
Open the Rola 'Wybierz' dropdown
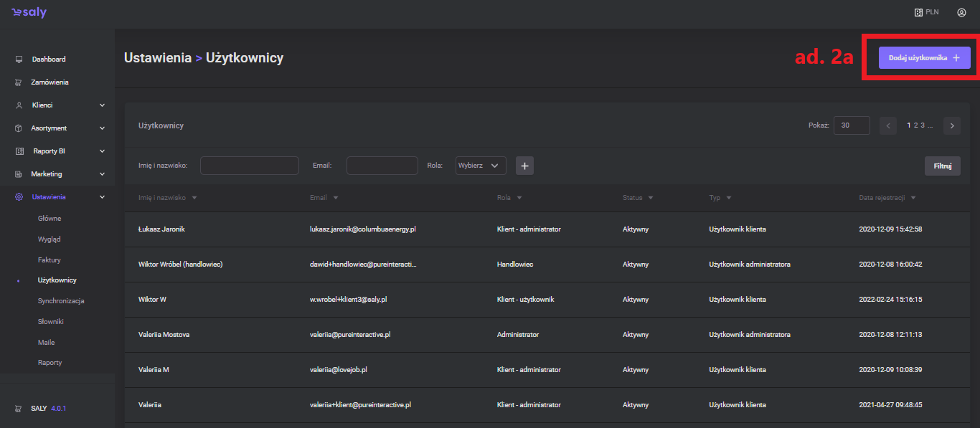pos(480,166)
